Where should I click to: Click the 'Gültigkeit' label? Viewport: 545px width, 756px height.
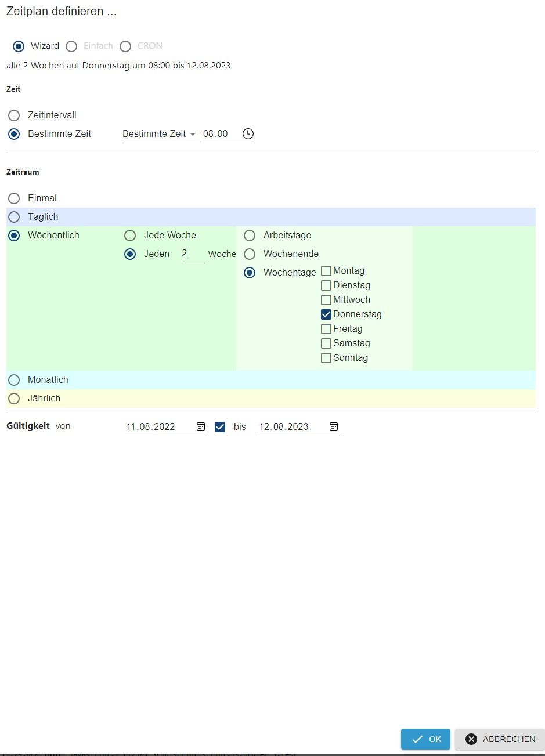tap(28, 426)
